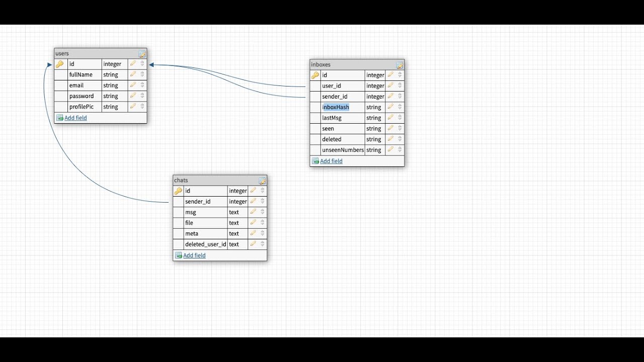644x362 pixels.
Task: Reorder the fullName field arrows
Action: pyautogui.click(x=142, y=74)
